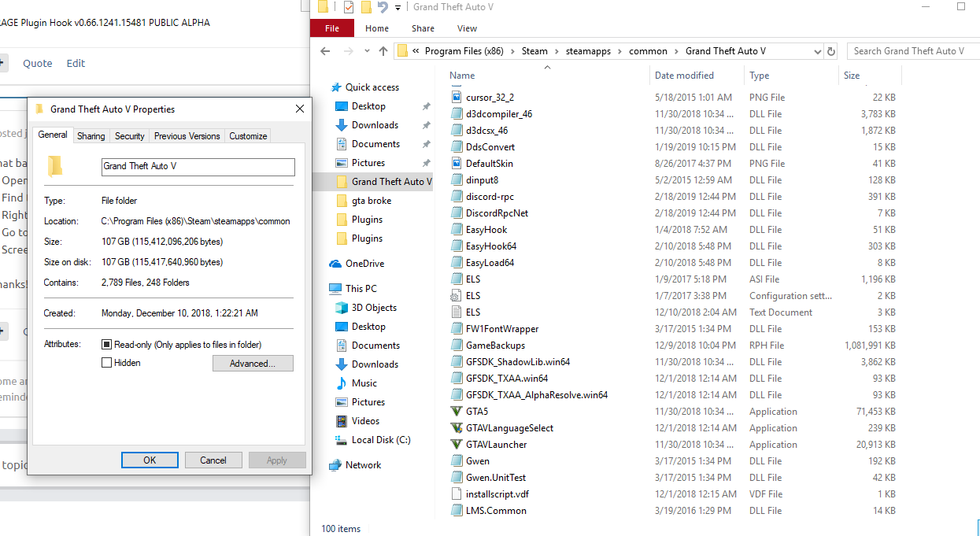The width and height of the screenshot is (980, 536).
Task: Click OK in the Properties dialog
Action: (x=150, y=460)
